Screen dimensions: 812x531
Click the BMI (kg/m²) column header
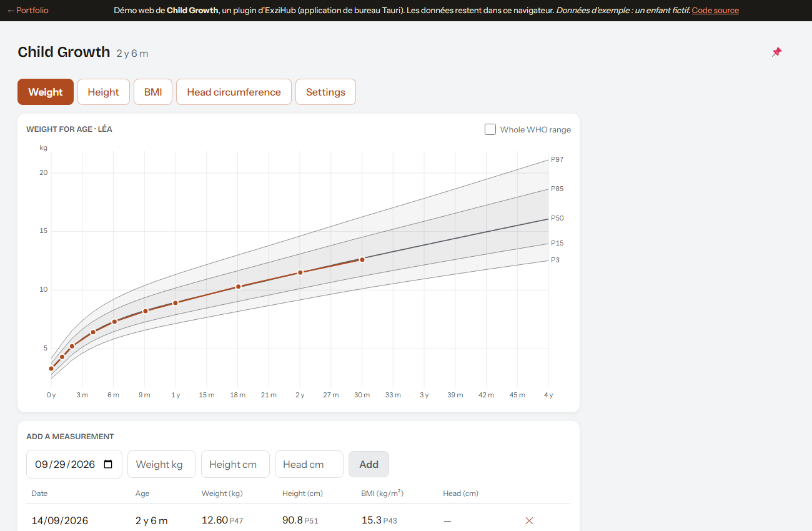(x=382, y=494)
